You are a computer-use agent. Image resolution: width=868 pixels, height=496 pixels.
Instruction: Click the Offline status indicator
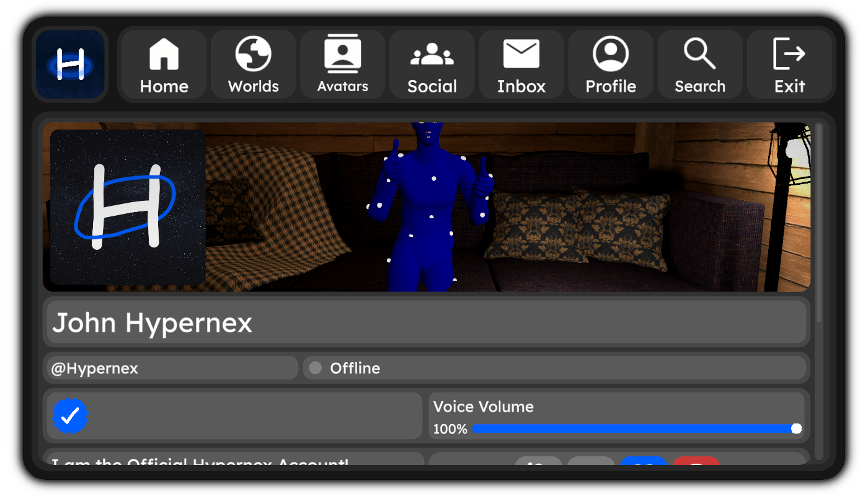click(554, 368)
